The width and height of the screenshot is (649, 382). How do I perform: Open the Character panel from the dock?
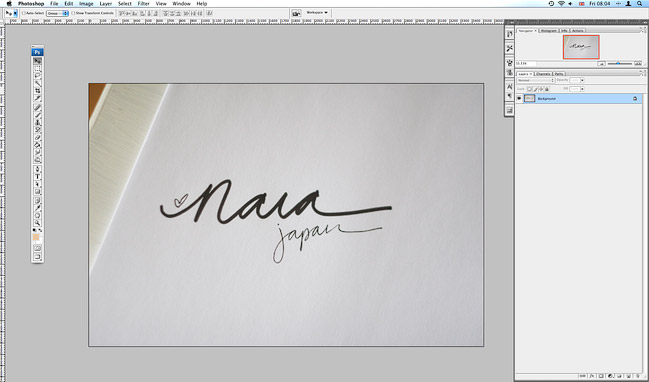(x=510, y=86)
